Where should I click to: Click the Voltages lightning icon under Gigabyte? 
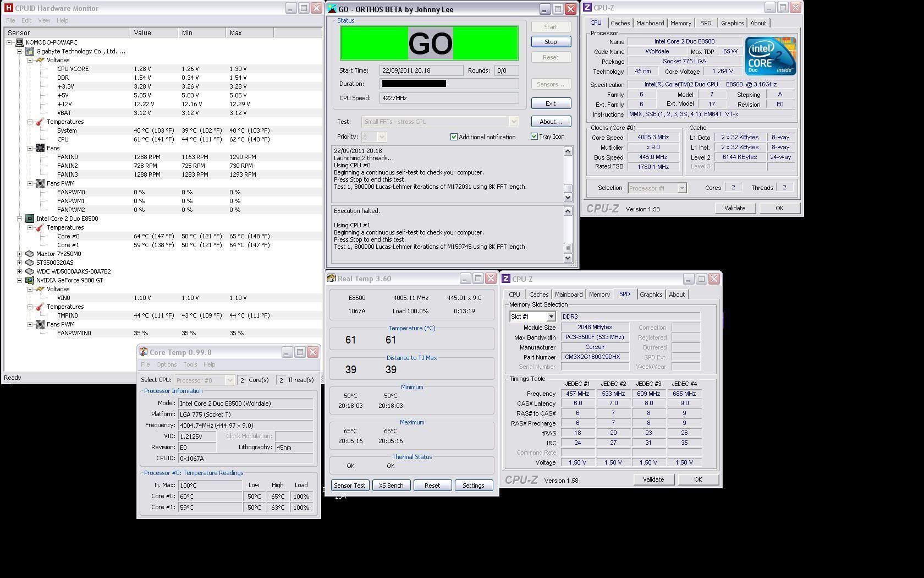[x=40, y=60]
